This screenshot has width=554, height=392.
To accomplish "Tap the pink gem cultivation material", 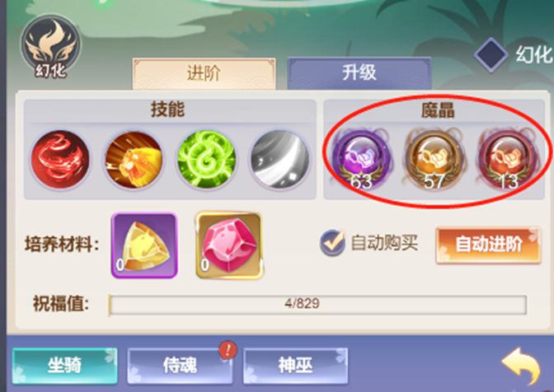I will pyautogui.click(x=230, y=245).
